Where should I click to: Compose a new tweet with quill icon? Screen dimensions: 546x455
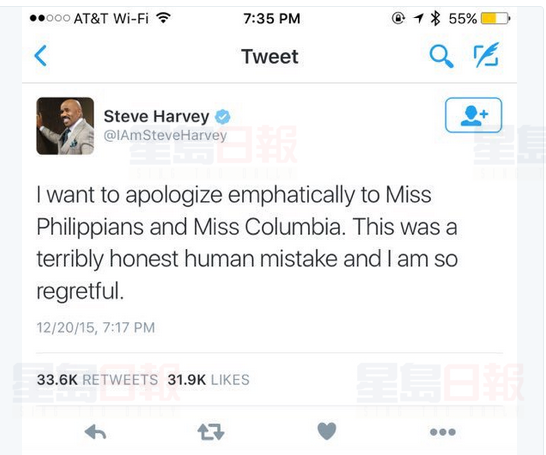[486, 55]
